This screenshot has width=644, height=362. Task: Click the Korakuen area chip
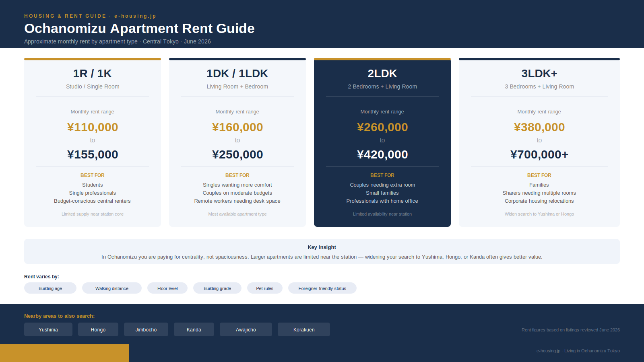point(304,329)
